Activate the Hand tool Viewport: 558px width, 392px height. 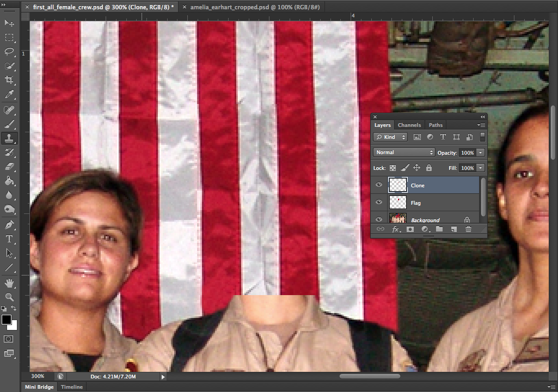tap(9, 283)
